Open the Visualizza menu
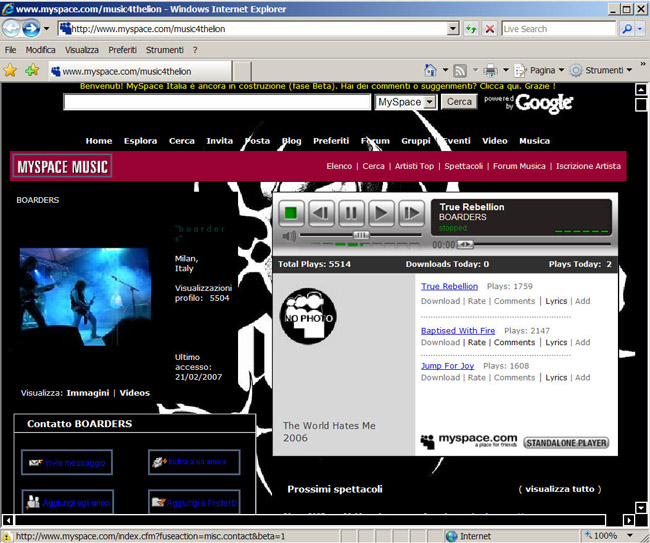Screen dimensions: 650x543 (x=82, y=50)
